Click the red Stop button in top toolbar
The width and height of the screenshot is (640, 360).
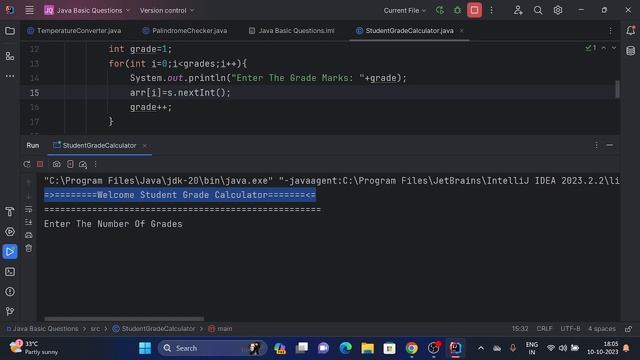click(474, 10)
